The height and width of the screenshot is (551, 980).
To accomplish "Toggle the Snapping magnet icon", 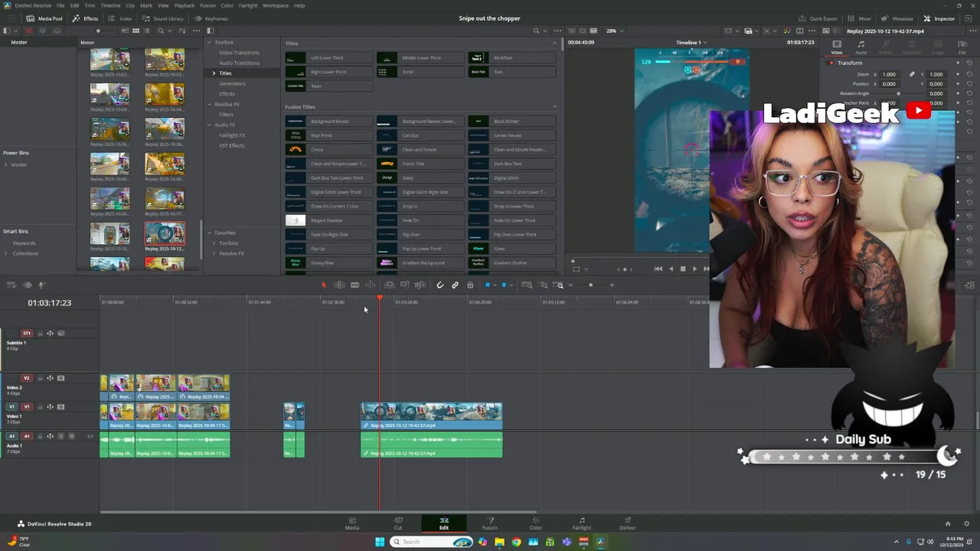I will click(x=440, y=285).
